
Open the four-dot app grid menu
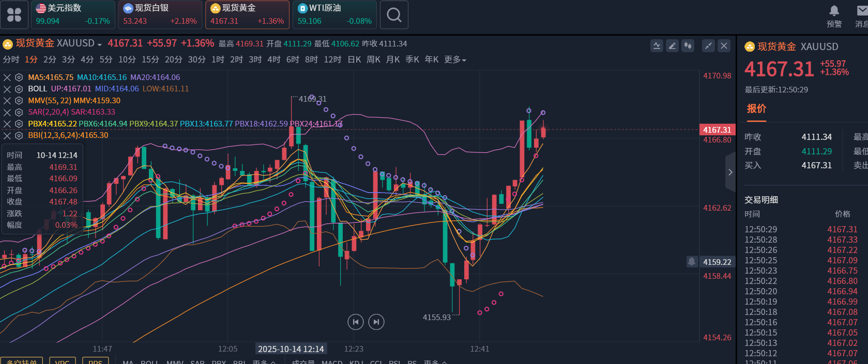(14, 15)
